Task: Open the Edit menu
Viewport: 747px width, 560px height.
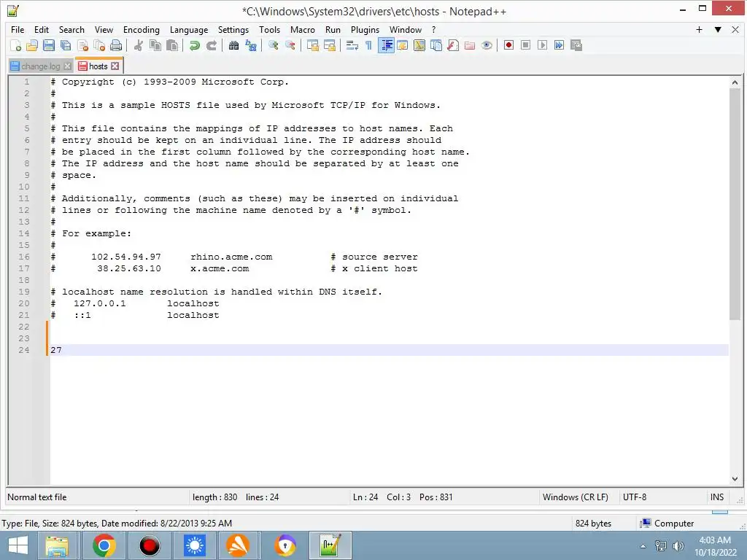Action: pyautogui.click(x=42, y=29)
